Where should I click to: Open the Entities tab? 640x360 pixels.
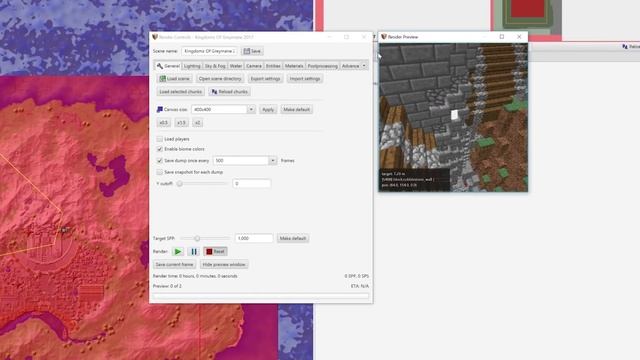(x=273, y=66)
